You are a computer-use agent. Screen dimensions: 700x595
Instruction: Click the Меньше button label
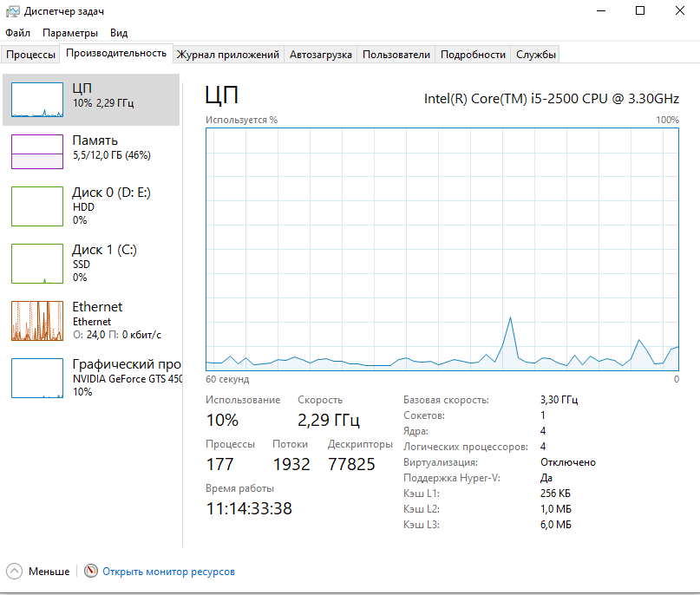coord(49,572)
